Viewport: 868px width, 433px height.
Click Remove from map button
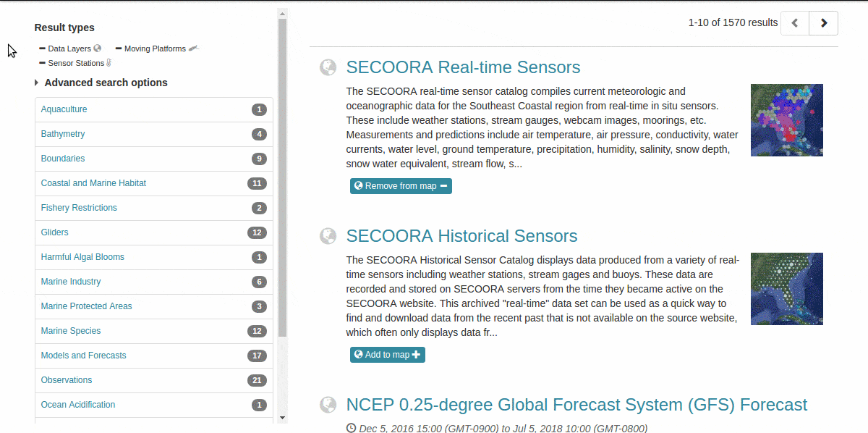click(x=401, y=186)
